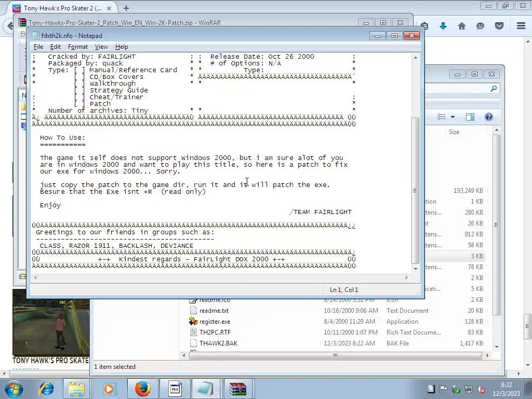This screenshot has height=399, width=532.
Task: Click Explorer file list scroll down arrow
Action: (496, 347)
